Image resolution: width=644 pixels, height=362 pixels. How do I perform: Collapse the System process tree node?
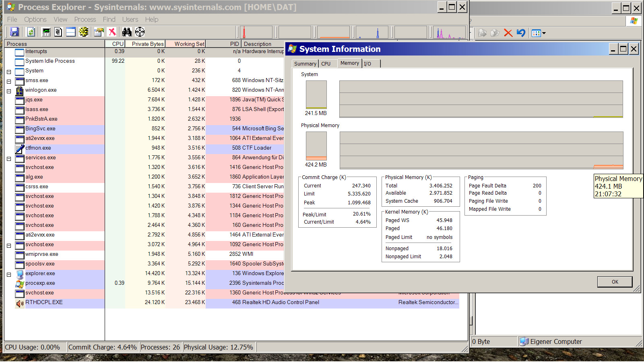[x=9, y=72]
